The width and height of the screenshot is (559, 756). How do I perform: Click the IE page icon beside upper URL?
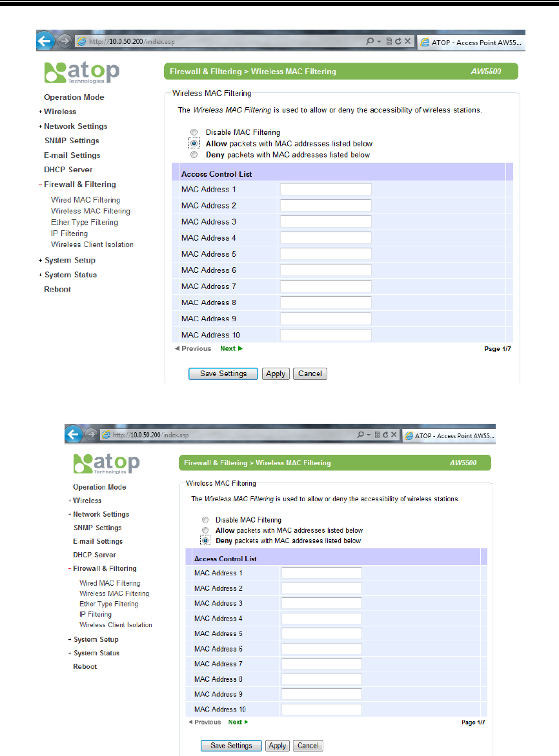click(82, 42)
